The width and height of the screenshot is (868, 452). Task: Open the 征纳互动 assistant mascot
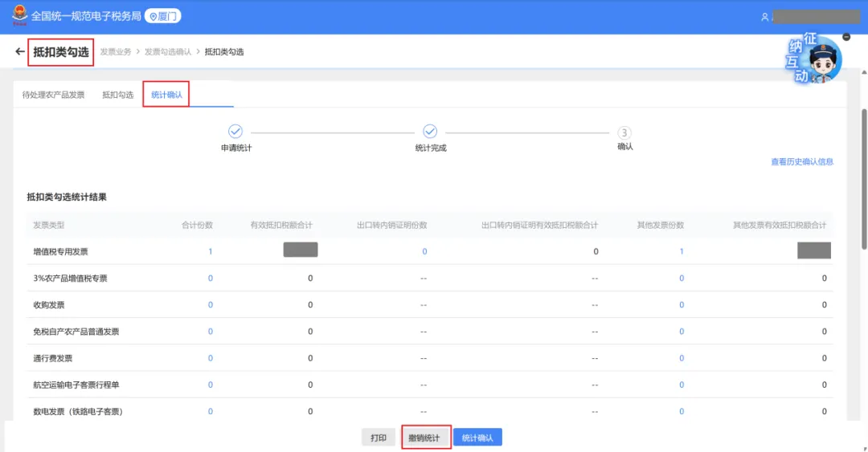[x=814, y=61]
